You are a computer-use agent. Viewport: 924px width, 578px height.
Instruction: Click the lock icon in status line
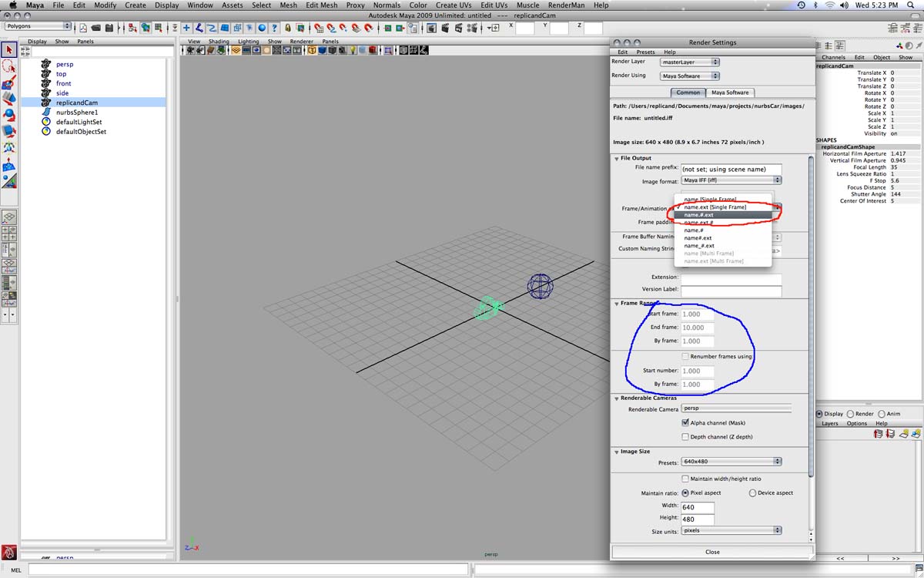coord(288,29)
